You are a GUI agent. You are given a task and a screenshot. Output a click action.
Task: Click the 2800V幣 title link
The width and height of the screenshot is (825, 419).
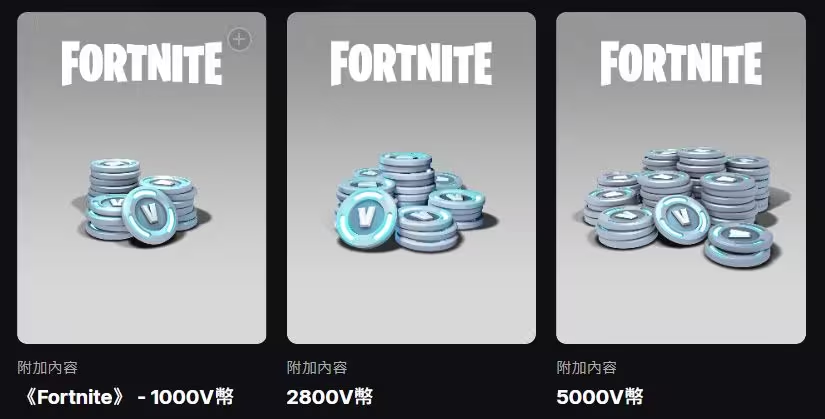(x=330, y=397)
